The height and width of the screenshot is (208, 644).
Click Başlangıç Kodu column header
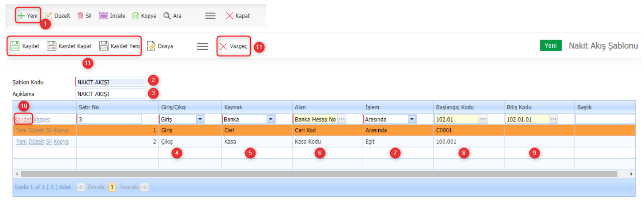pos(469,107)
